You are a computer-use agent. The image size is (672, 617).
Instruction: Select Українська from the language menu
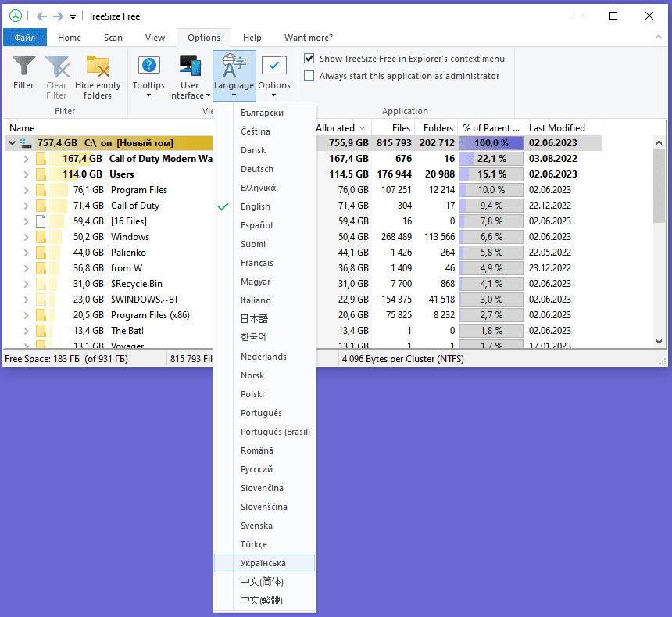point(263,563)
